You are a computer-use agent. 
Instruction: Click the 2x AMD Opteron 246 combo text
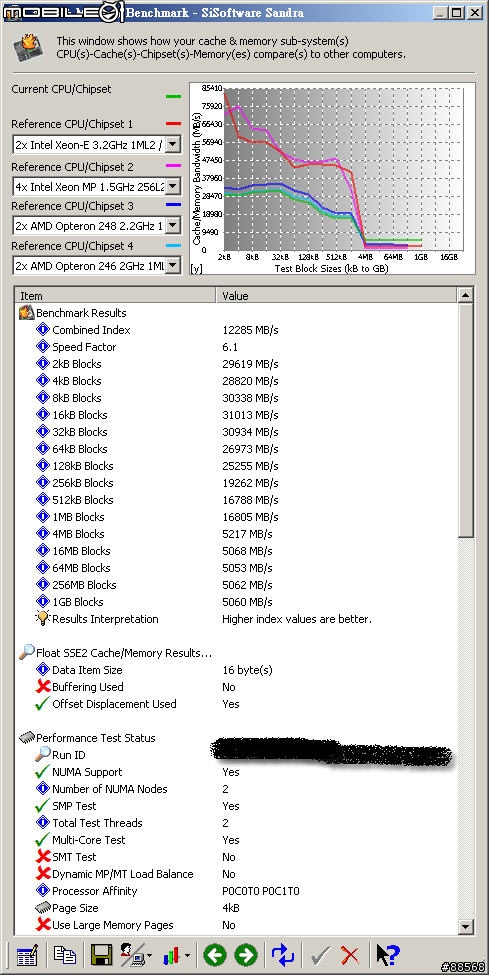point(88,266)
